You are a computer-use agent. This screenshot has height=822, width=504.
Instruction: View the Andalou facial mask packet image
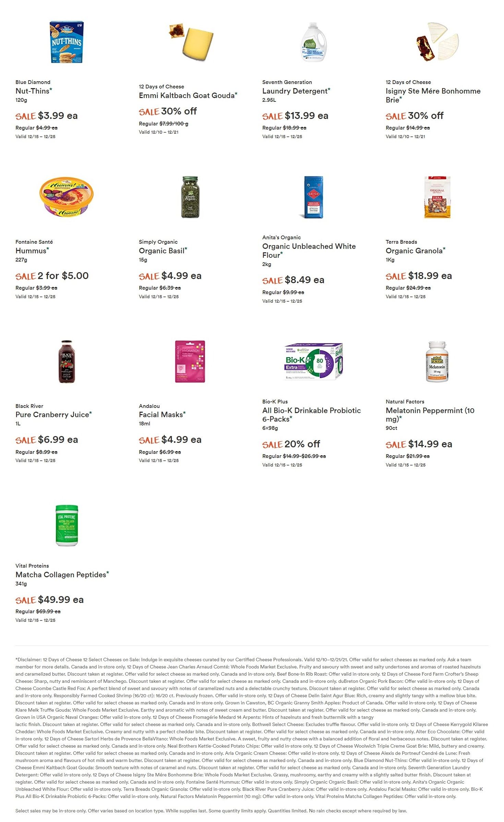tap(190, 361)
